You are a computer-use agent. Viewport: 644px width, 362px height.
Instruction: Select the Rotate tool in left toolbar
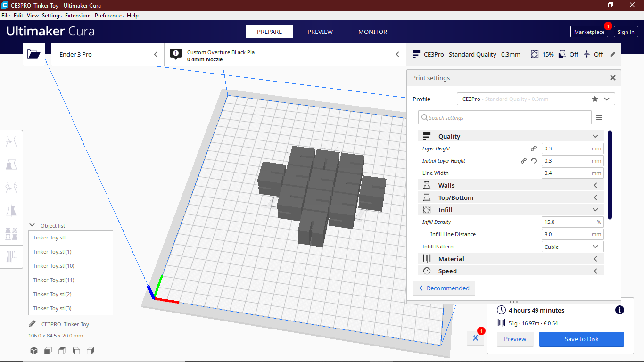pyautogui.click(x=11, y=188)
